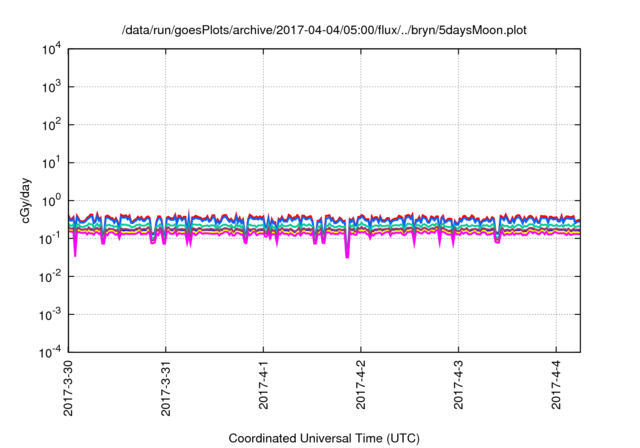Click the 10^0 y-axis tick label
This screenshot has height=448, width=640.
tap(52, 201)
